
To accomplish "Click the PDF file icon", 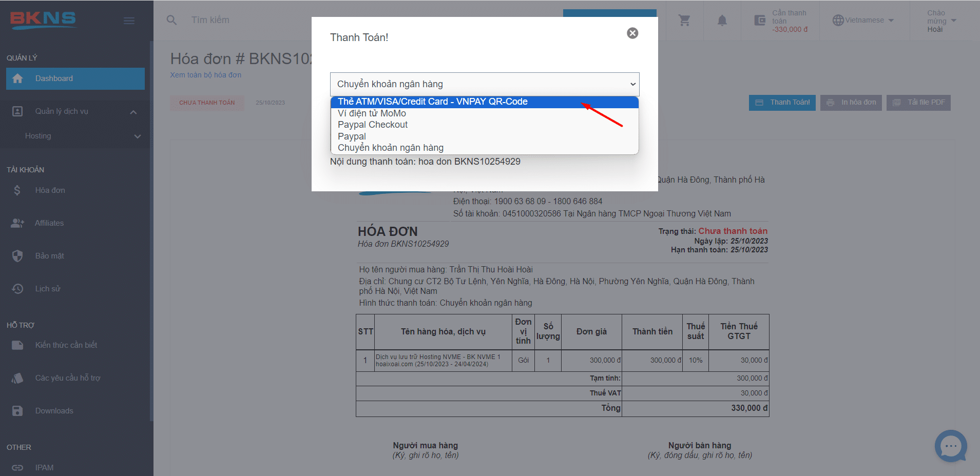I will tap(896, 103).
